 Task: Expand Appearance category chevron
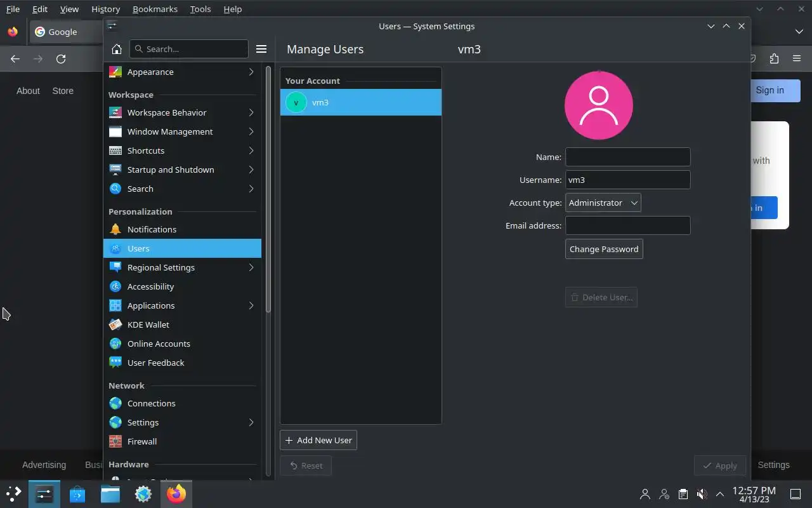click(x=251, y=72)
